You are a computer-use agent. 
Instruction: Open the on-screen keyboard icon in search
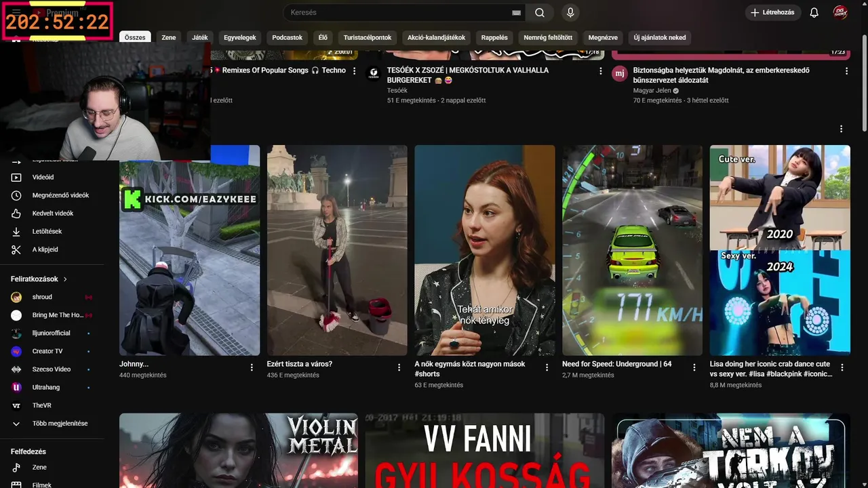[517, 13]
